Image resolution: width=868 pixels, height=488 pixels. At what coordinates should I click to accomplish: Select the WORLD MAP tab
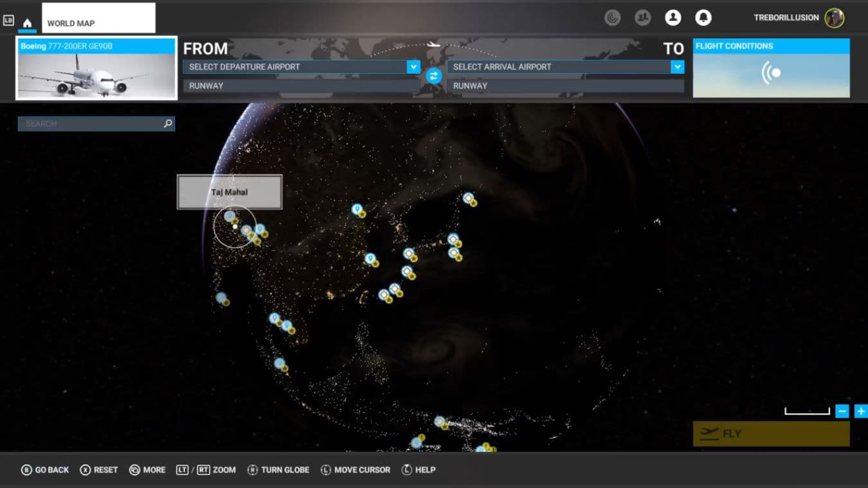pyautogui.click(x=98, y=18)
